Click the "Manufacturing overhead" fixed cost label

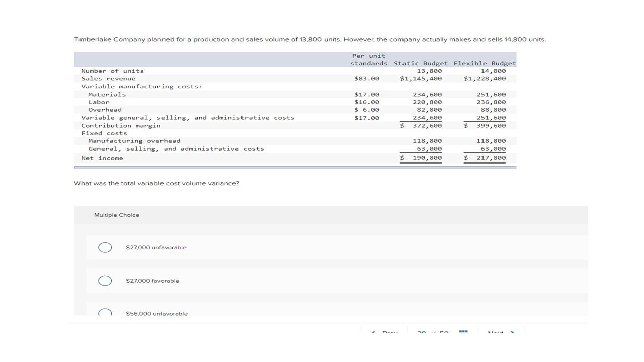[x=134, y=141]
